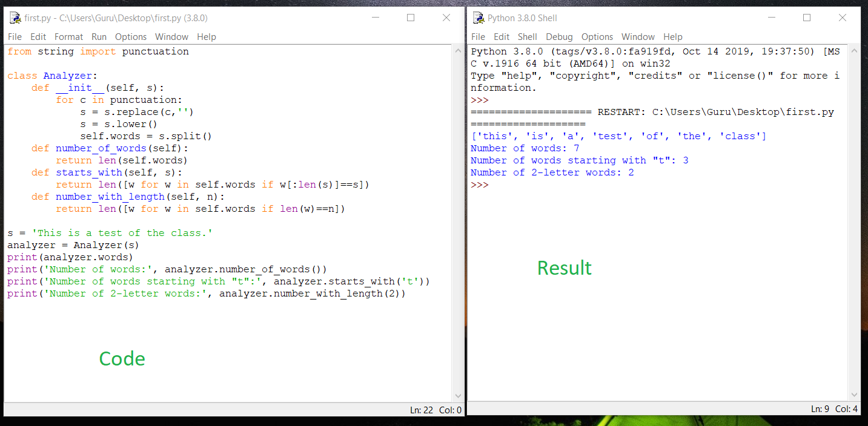Screen dimensions: 868x426
Task: Open the Help menu in the editor window
Action: [207, 36]
